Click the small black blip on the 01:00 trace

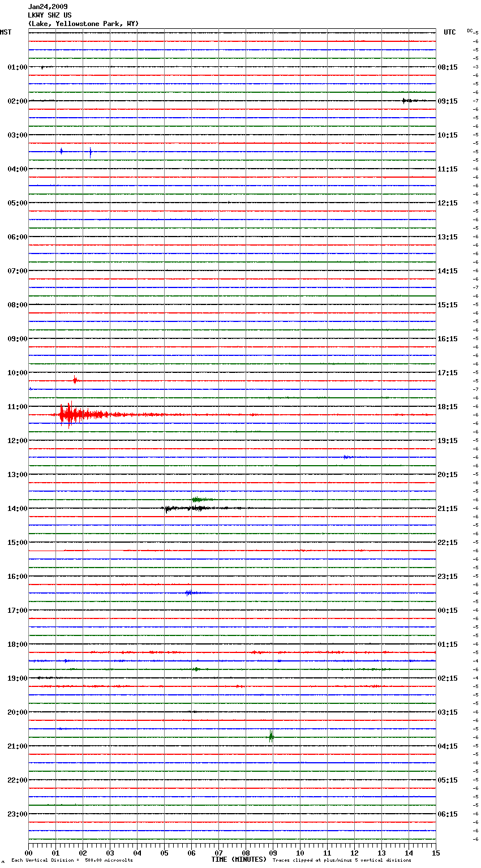(x=42, y=67)
